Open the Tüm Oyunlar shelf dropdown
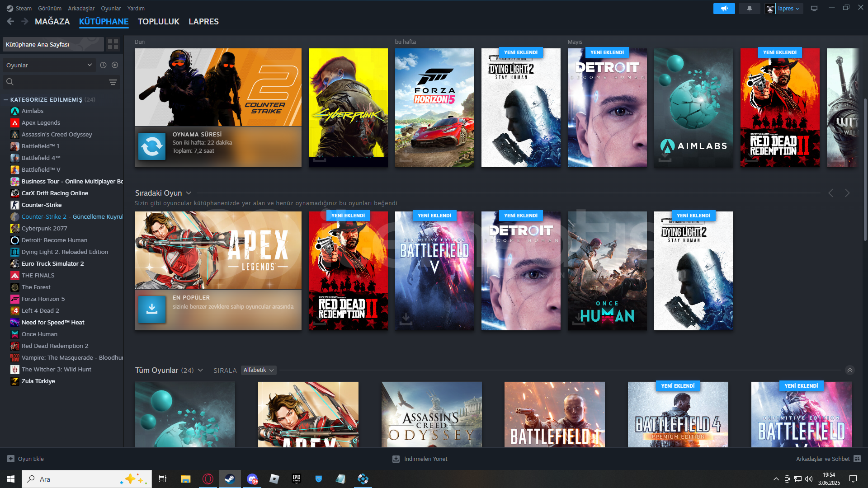Image resolution: width=868 pixels, height=488 pixels. click(x=200, y=370)
